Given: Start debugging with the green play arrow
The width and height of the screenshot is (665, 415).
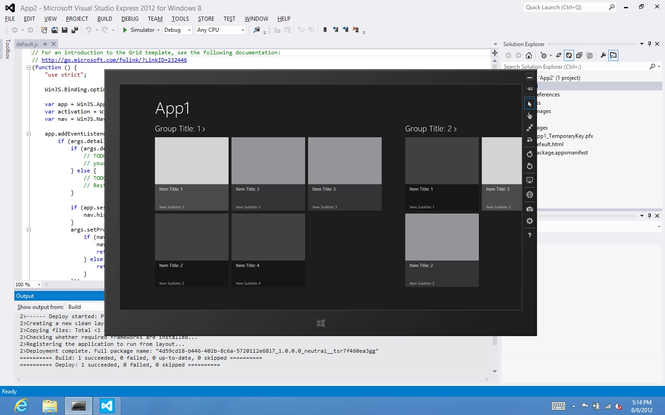Looking at the screenshot, I should (125, 30).
